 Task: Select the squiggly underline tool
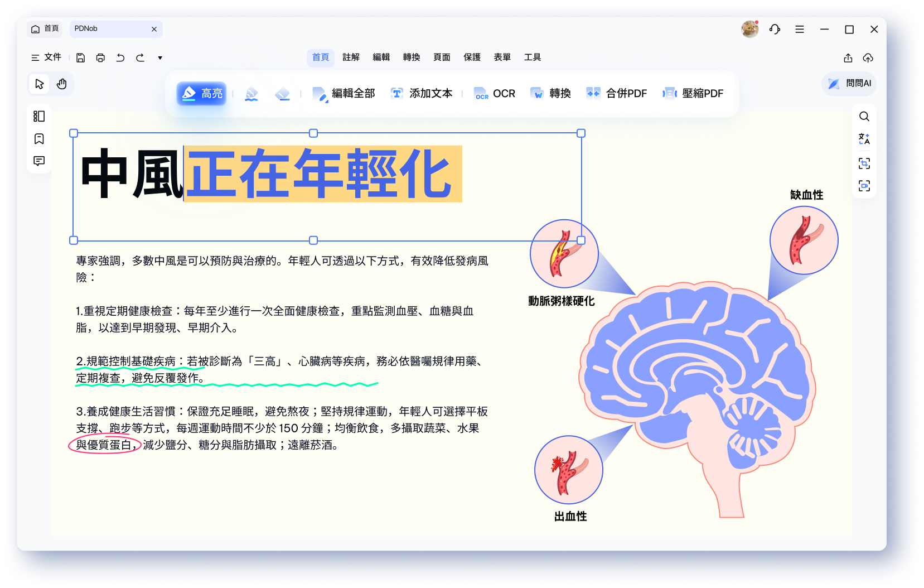point(251,93)
